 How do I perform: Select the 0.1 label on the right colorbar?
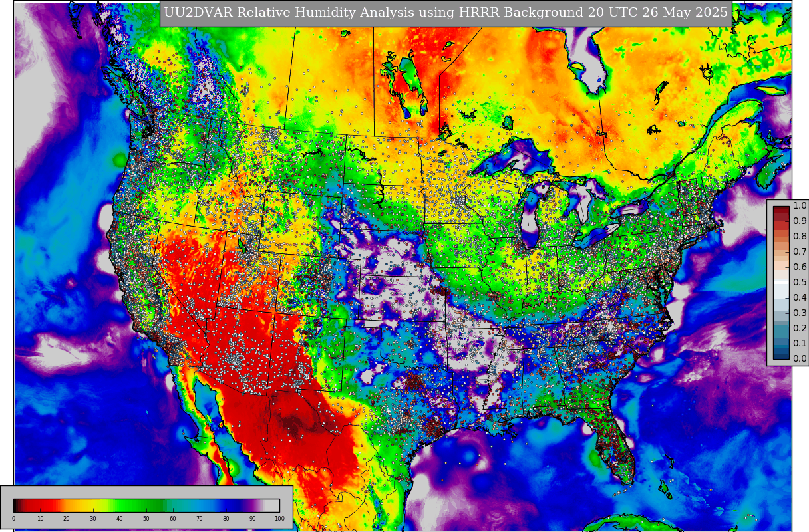click(800, 343)
